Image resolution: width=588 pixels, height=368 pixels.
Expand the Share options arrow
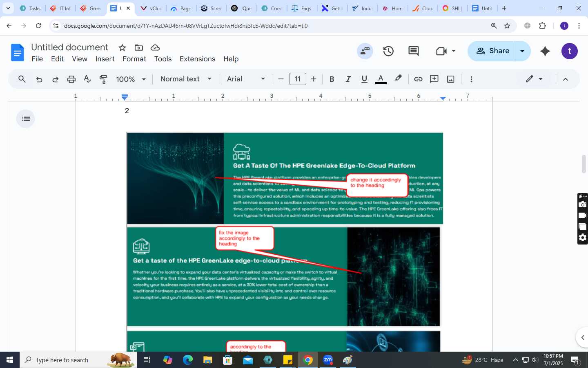pyautogui.click(x=522, y=51)
